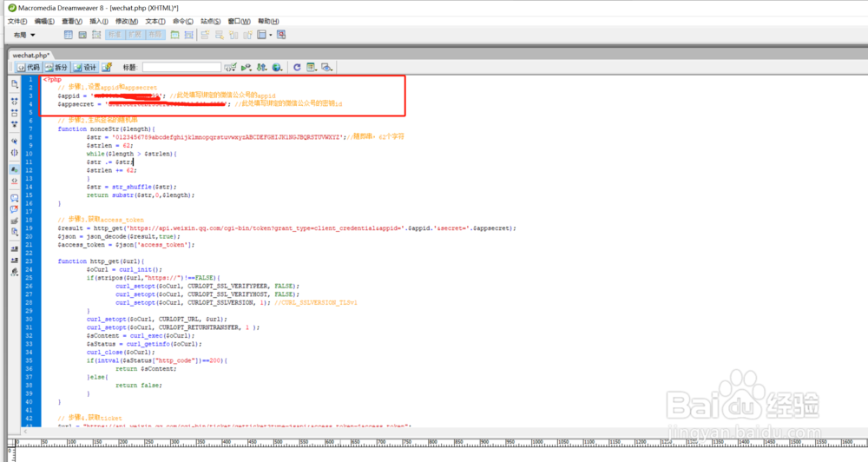868x462 pixels.
Task: Click the line '$oCurl = curl_init();'
Action: (124, 269)
